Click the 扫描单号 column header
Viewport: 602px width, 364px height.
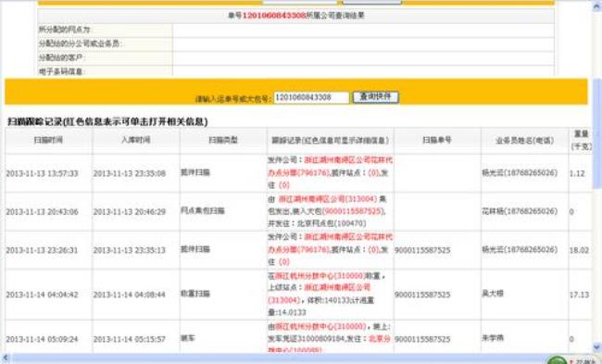(x=437, y=140)
